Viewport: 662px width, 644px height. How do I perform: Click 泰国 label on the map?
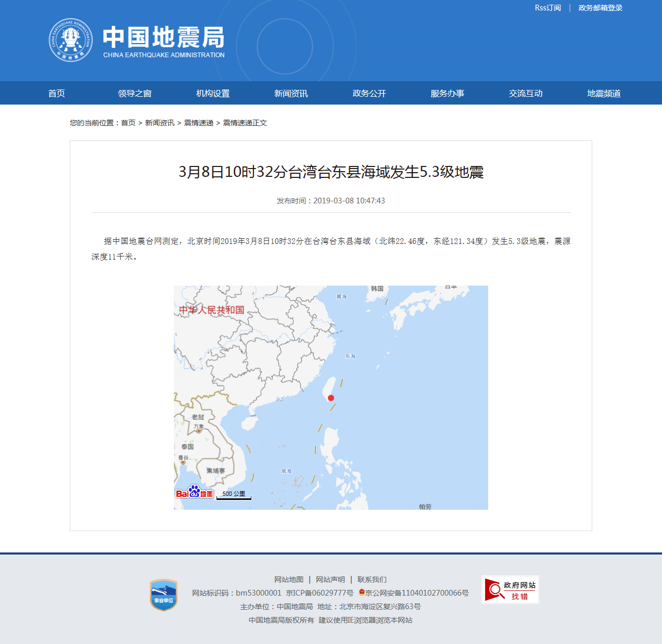tap(187, 447)
